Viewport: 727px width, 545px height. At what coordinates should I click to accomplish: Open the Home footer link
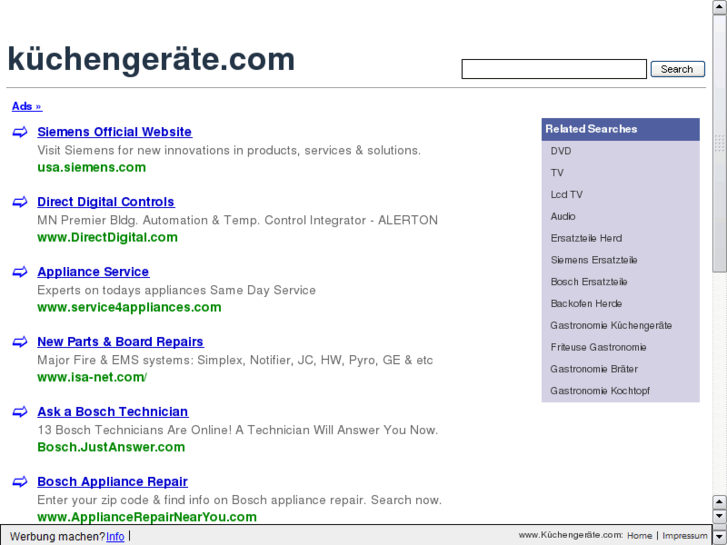point(639,536)
